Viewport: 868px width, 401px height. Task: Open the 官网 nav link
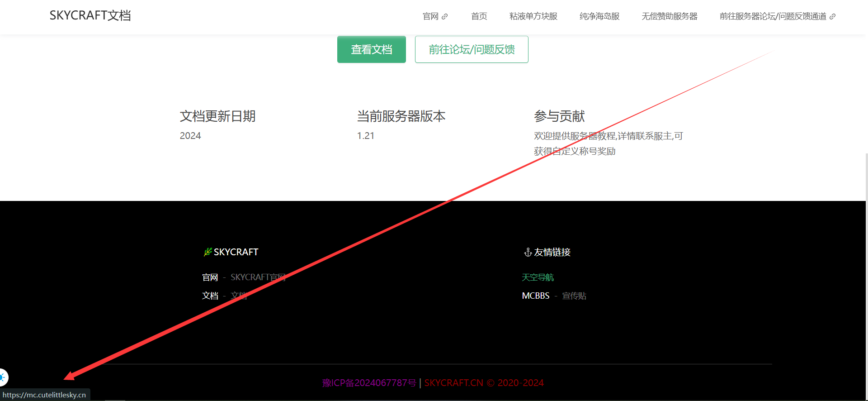coord(435,16)
